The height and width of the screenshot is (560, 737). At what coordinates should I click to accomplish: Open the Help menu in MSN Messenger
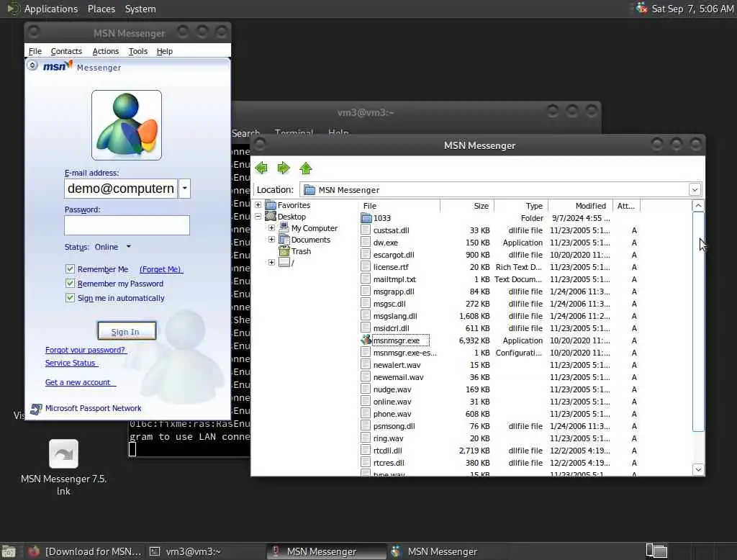(x=165, y=51)
